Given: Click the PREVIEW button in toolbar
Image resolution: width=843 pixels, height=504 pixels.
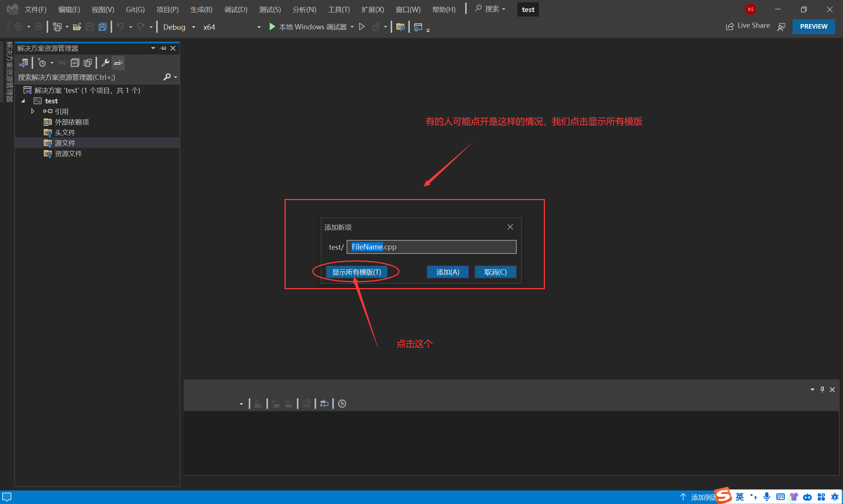Looking at the screenshot, I should (x=814, y=25).
